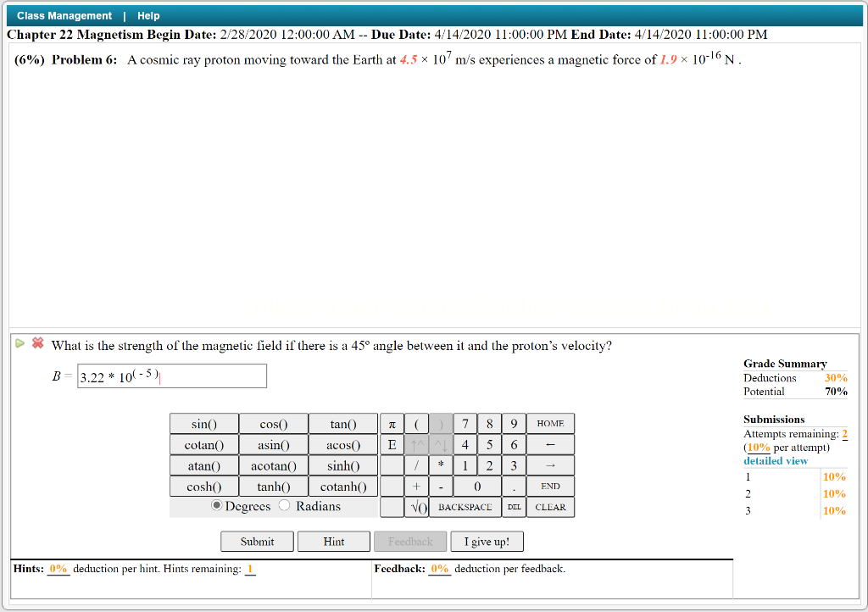Click the π key on the math palette
Viewport: 868px width, 612px height.
click(x=392, y=423)
